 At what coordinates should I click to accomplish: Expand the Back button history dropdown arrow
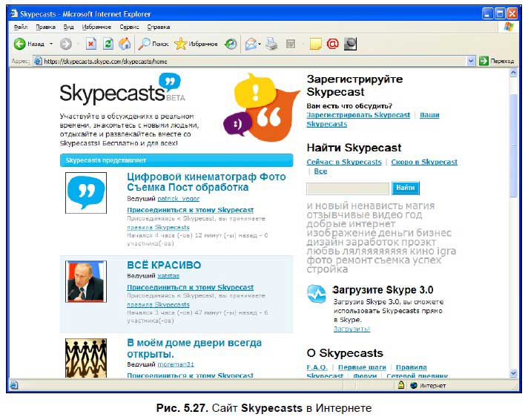coord(50,44)
